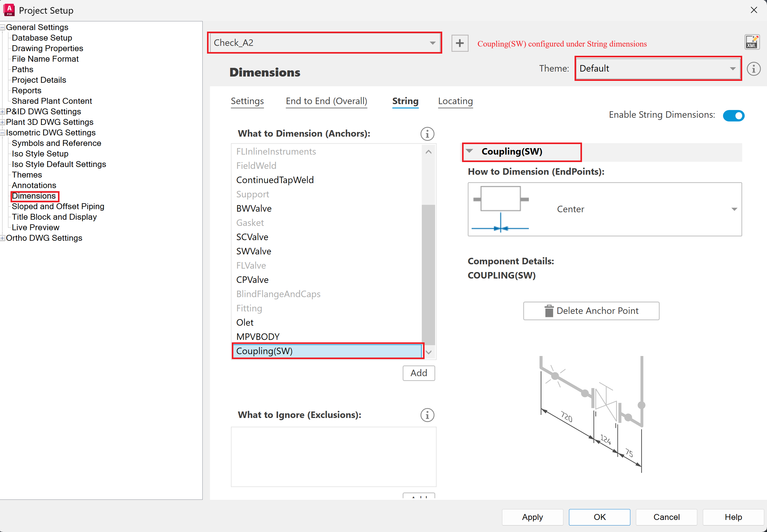767x532 pixels.
Task: Expand the P&ID DWG Settings node
Action: (3, 112)
